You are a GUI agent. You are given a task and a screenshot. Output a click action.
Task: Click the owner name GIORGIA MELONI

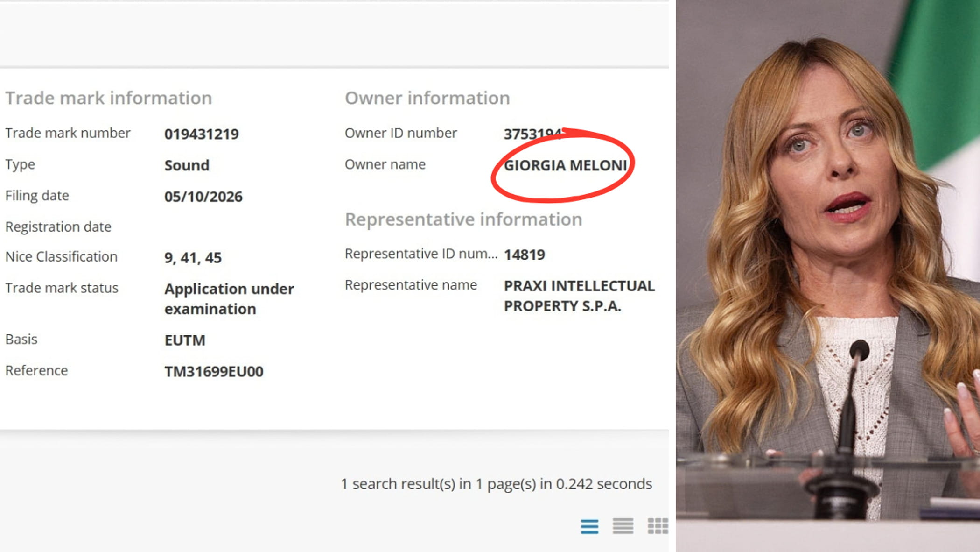point(565,165)
